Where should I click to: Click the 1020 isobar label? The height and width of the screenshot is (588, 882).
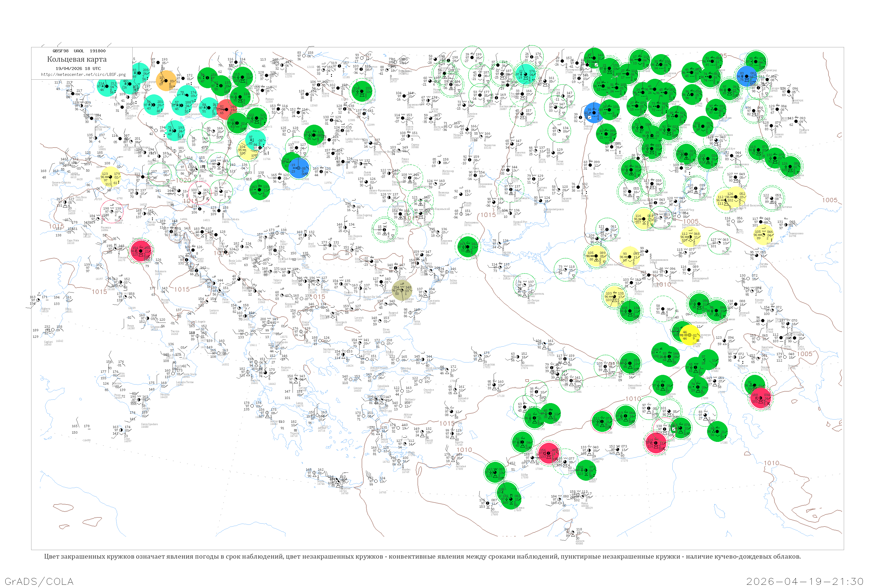(x=183, y=181)
